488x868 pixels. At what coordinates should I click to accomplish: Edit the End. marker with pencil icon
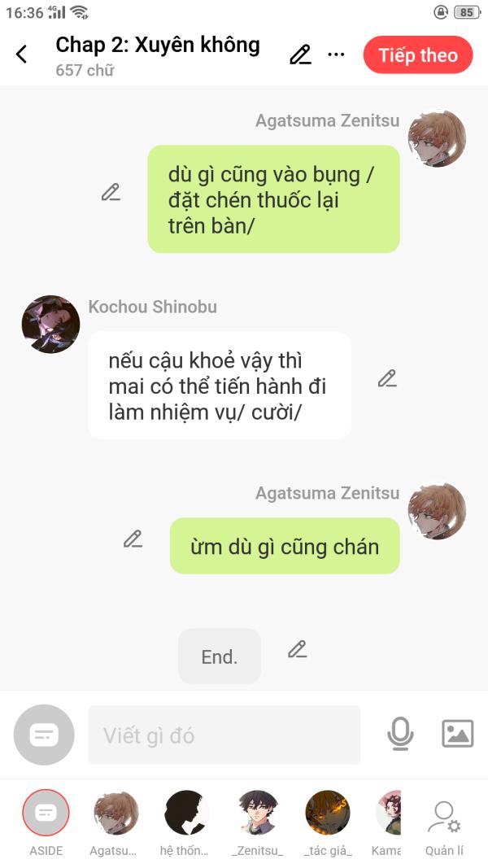(x=297, y=649)
